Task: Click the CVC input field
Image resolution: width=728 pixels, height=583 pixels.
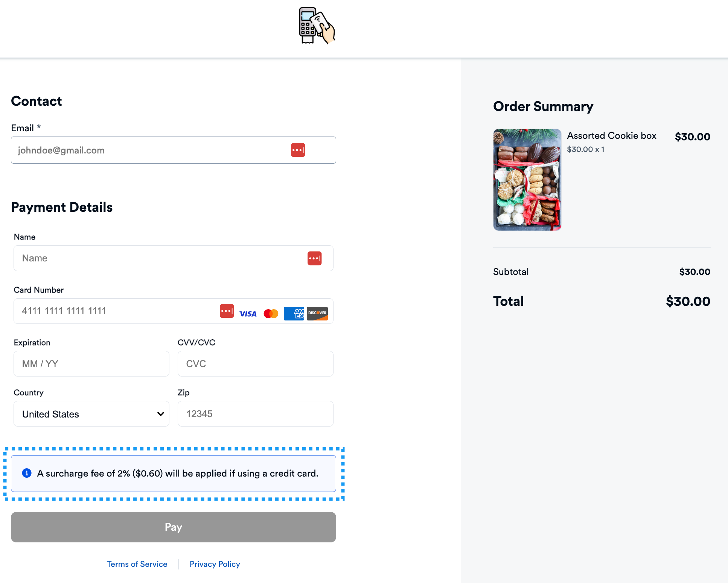Action: (255, 364)
